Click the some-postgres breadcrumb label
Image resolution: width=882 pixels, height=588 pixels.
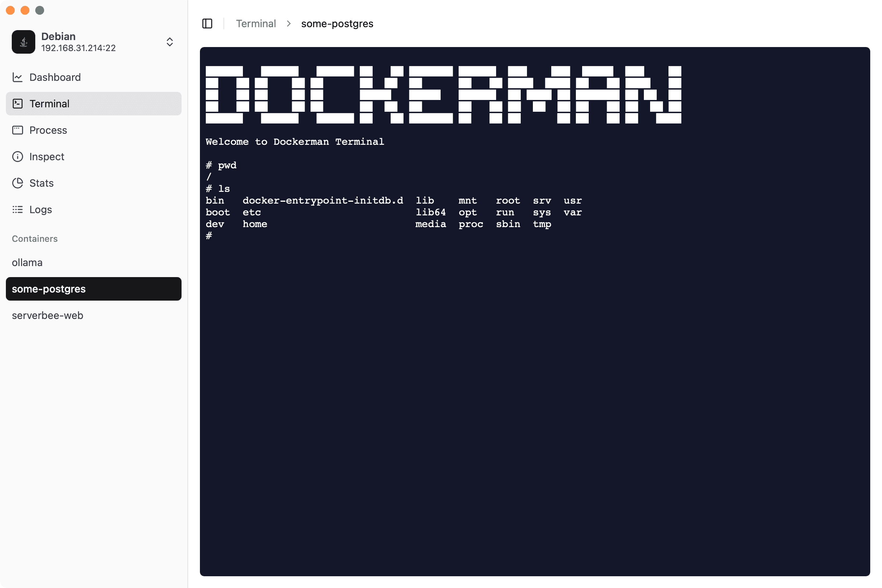(337, 24)
